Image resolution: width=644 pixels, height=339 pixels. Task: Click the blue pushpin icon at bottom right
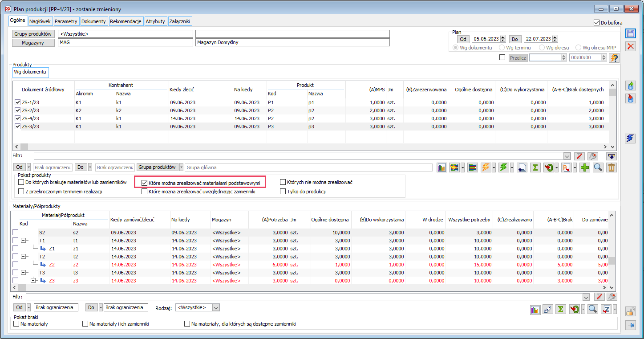pos(630,325)
